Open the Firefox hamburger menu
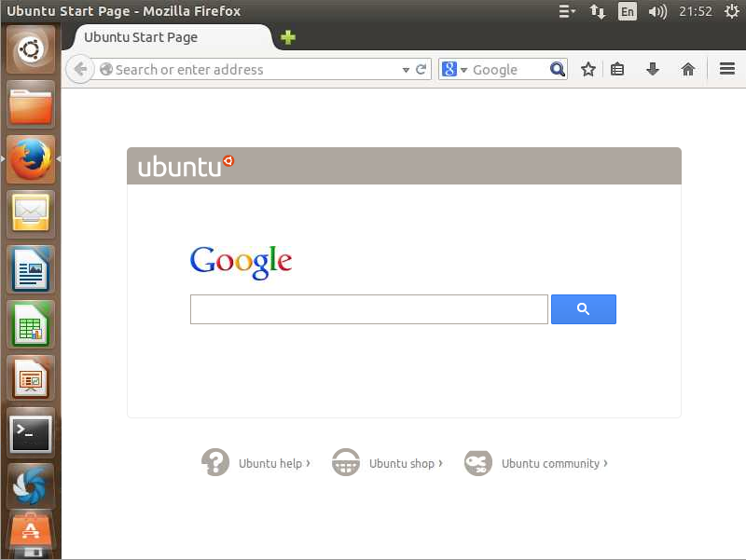This screenshot has height=560, width=746. [727, 69]
